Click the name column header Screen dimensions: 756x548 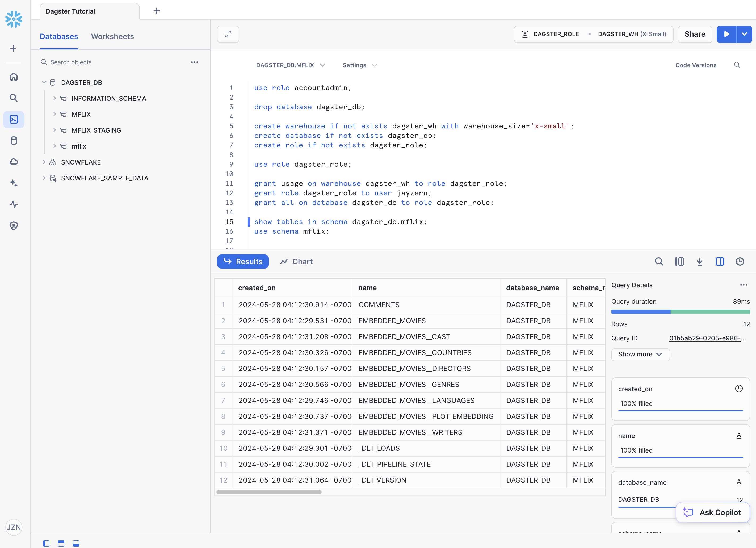click(x=426, y=288)
